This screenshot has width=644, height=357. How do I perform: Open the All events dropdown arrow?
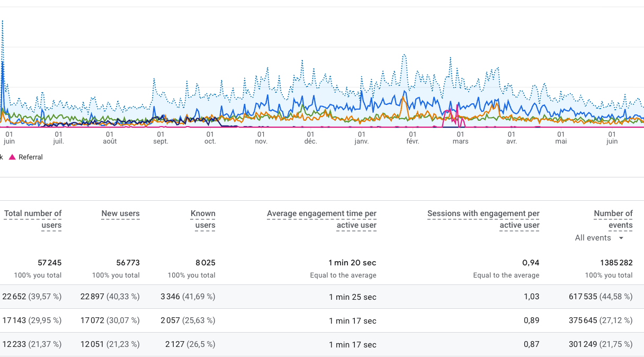621,238
